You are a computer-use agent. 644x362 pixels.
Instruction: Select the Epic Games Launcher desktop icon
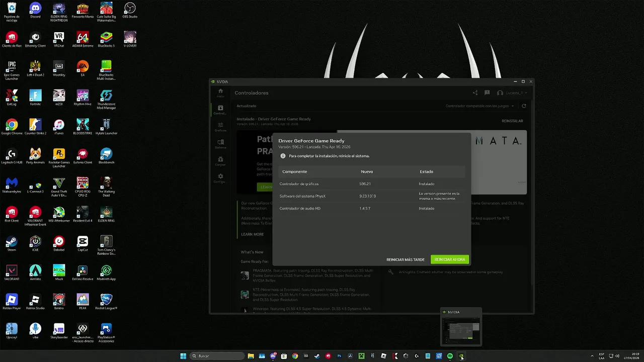tap(12, 70)
